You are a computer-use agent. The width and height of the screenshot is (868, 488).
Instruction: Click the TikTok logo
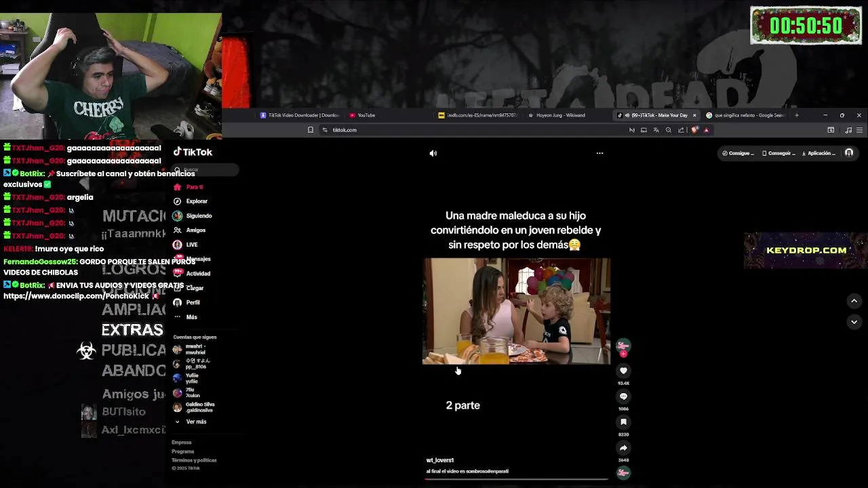tap(193, 152)
